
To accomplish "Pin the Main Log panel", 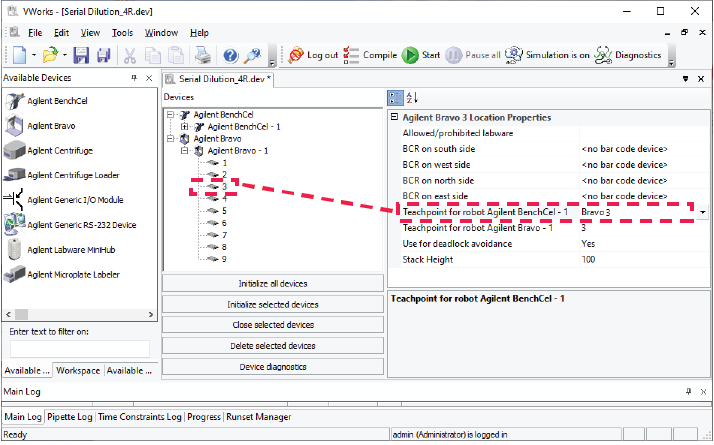I will (688, 391).
